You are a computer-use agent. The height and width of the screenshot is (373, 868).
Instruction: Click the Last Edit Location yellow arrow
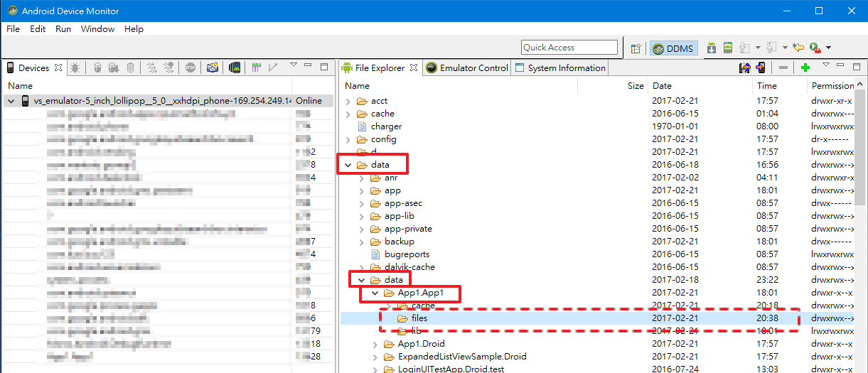(x=798, y=48)
